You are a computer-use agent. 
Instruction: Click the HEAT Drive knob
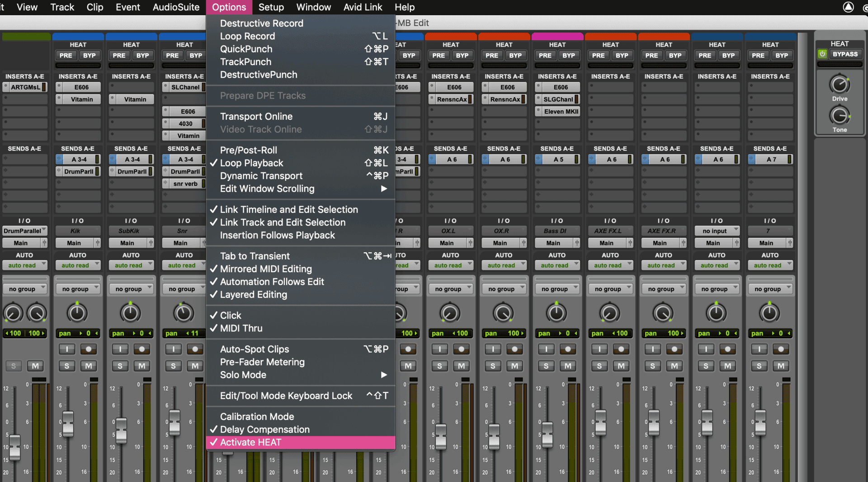coord(840,85)
